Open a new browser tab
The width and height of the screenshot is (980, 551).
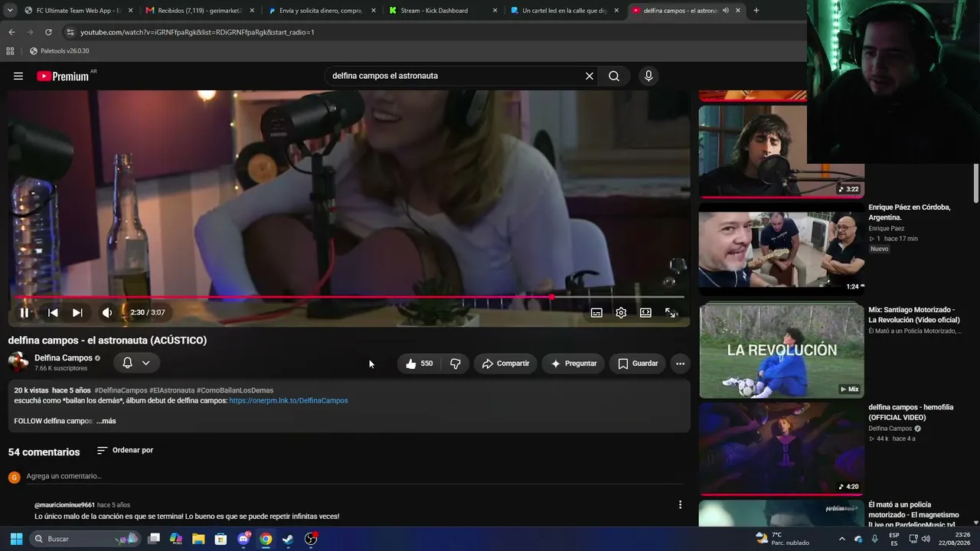(756, 11)
